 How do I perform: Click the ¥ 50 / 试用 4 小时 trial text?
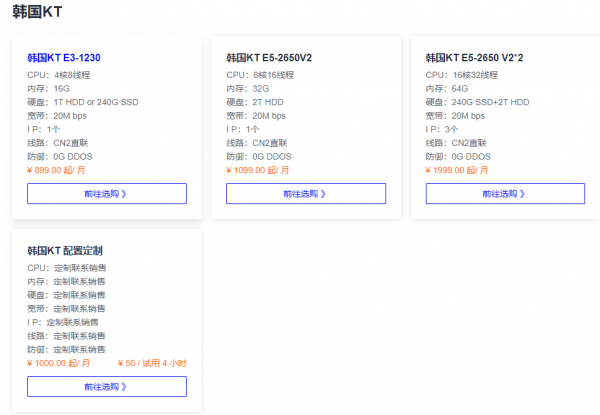tap(152, 363)
